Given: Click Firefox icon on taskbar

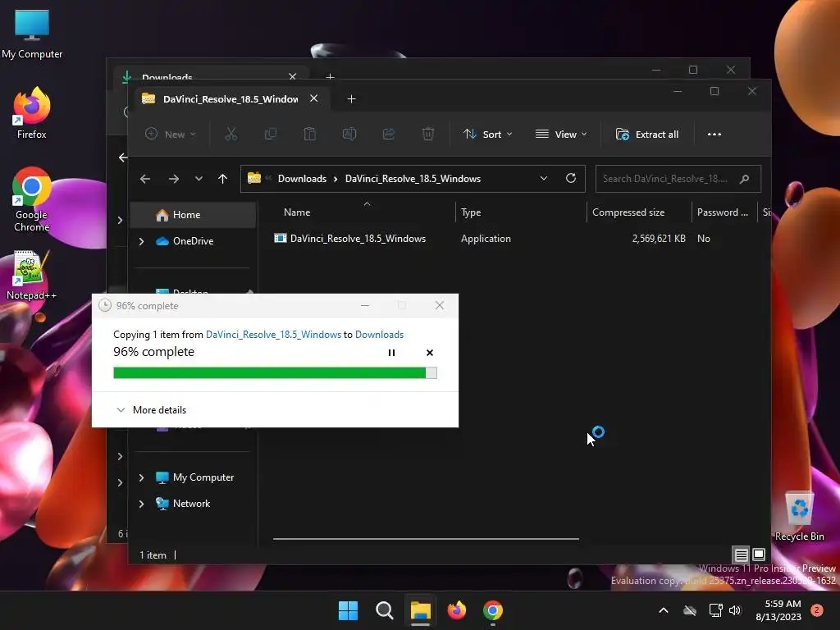Looking at the screenshot, I should click(456, 610).
